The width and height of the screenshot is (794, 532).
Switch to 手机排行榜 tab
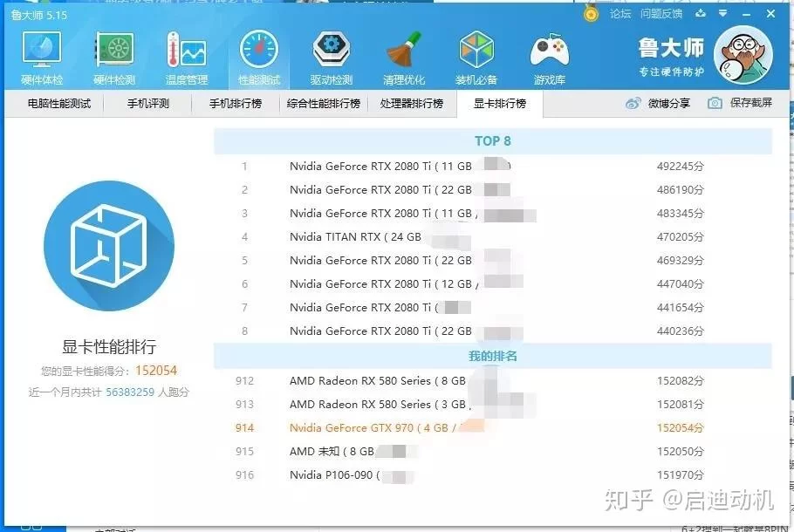click(235, 104)
